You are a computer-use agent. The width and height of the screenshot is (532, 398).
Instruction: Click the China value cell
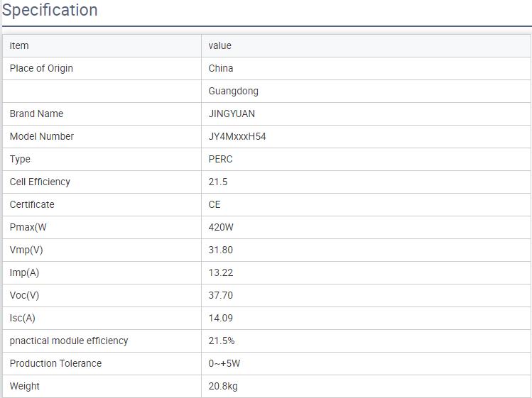221,68
